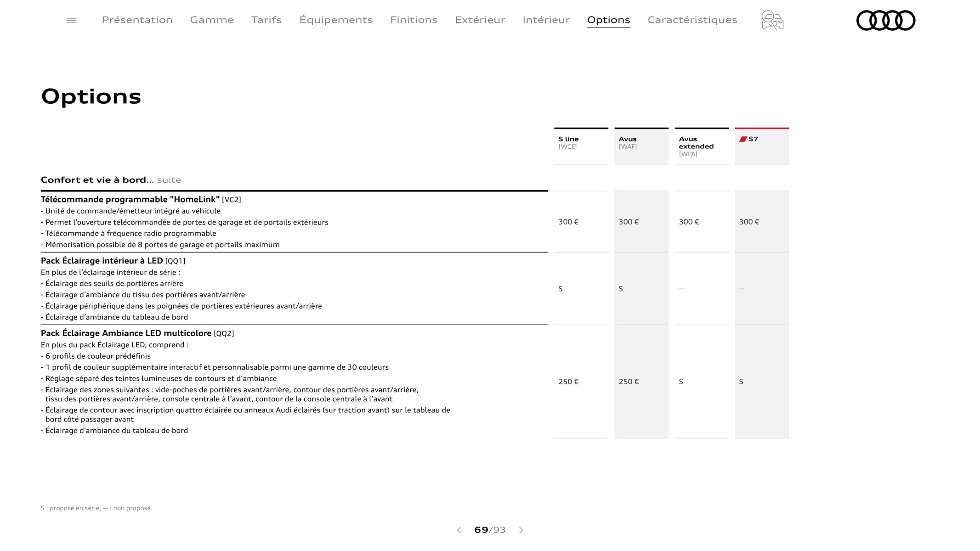This screenshot has height=551, width=980.
Task: Open the Gamme tab
Action: [212, 20]
